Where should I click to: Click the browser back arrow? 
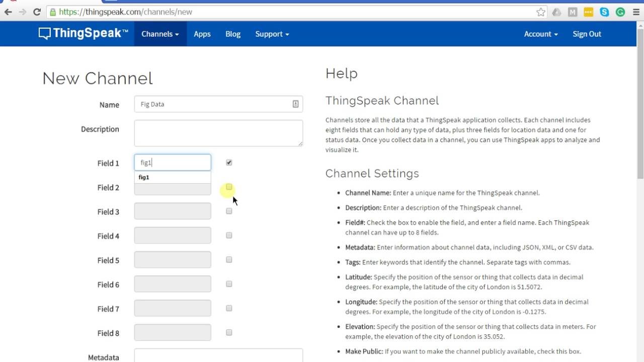point(8,12)
